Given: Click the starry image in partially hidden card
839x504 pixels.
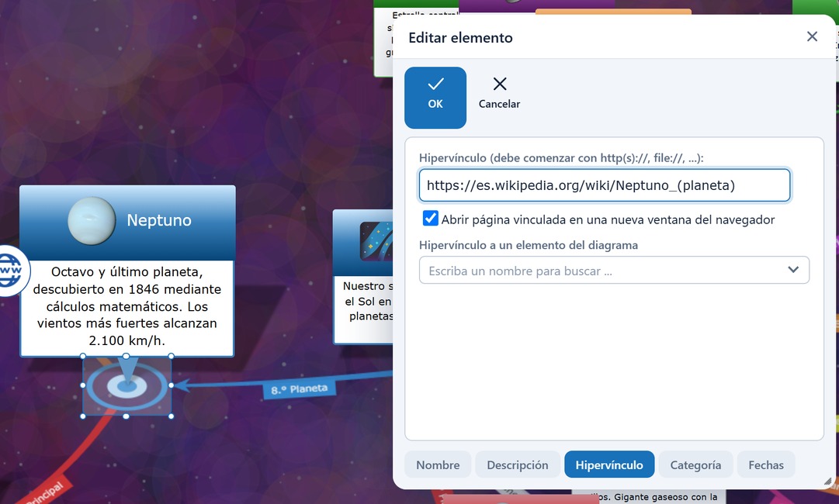Looking at the screenshot, I should pos(376,242).
